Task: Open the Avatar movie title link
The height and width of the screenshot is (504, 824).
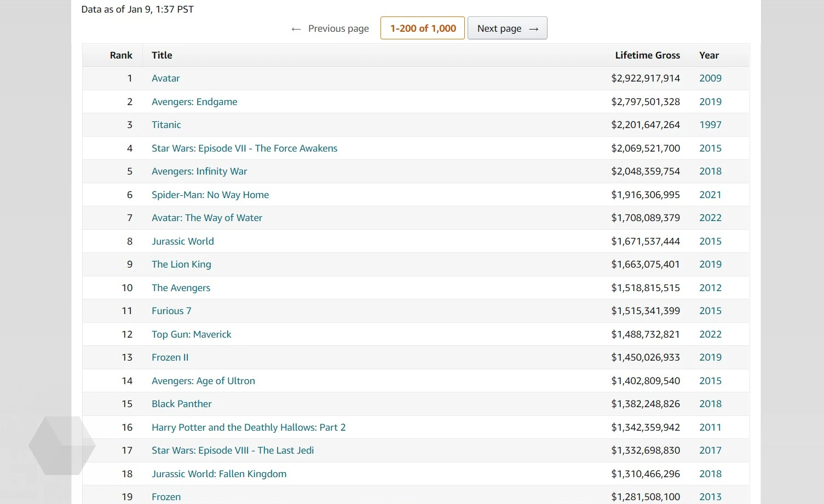Action: click(x=166, y=78)
